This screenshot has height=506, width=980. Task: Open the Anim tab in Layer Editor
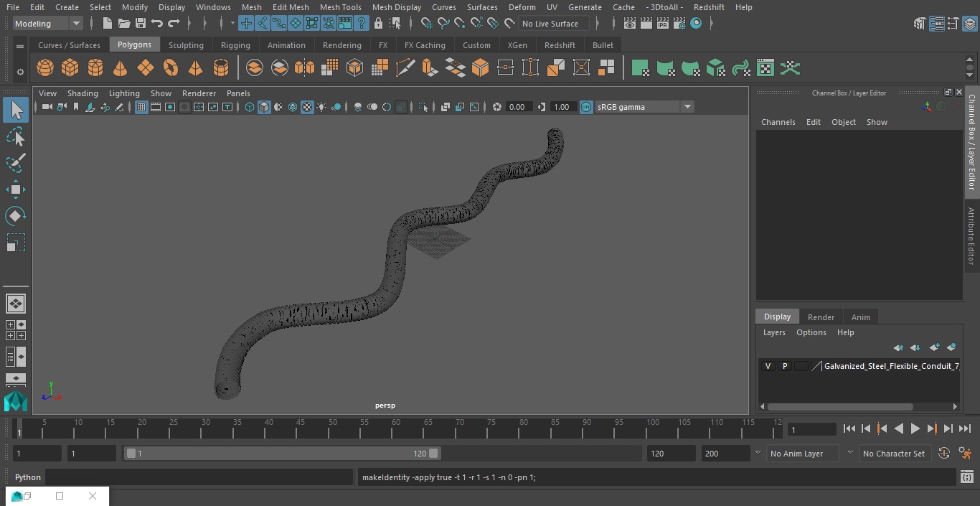click(860, 317)
